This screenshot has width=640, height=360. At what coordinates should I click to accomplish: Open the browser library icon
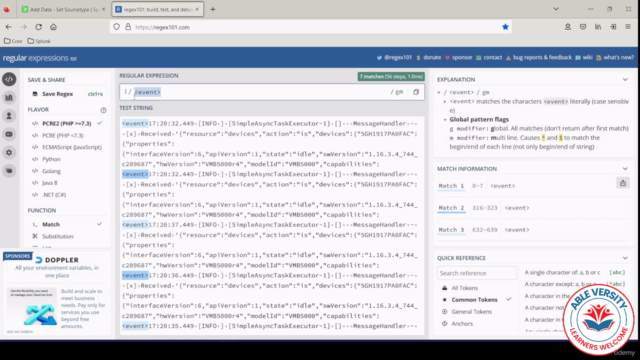[x=598, y=27]
